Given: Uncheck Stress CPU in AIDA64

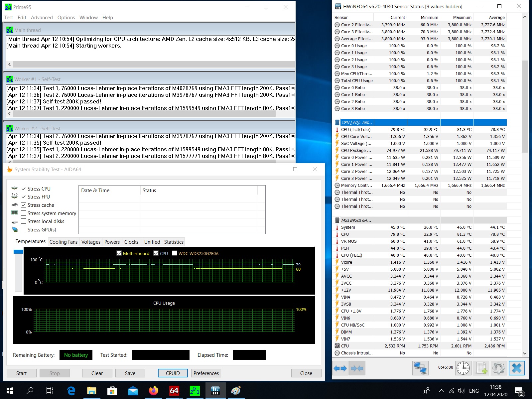Looking at the screenshot, I should pos(24,189).
